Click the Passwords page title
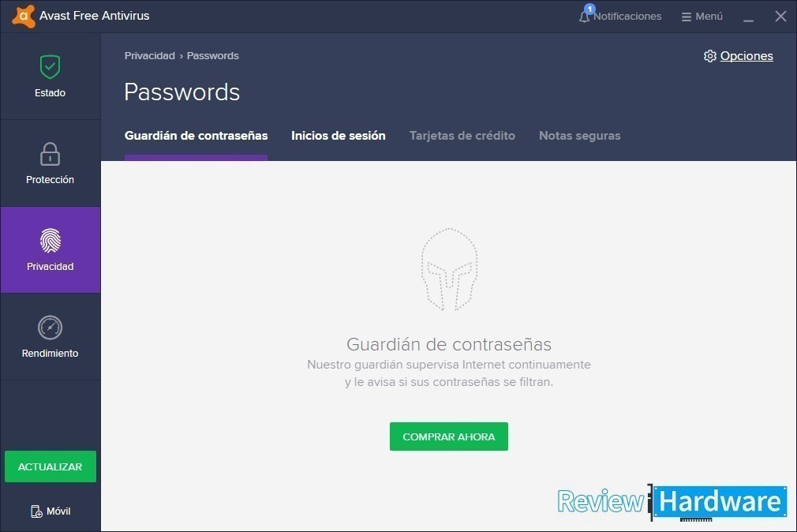This screenshot has width=797, height=532. (x=182, y=92)
